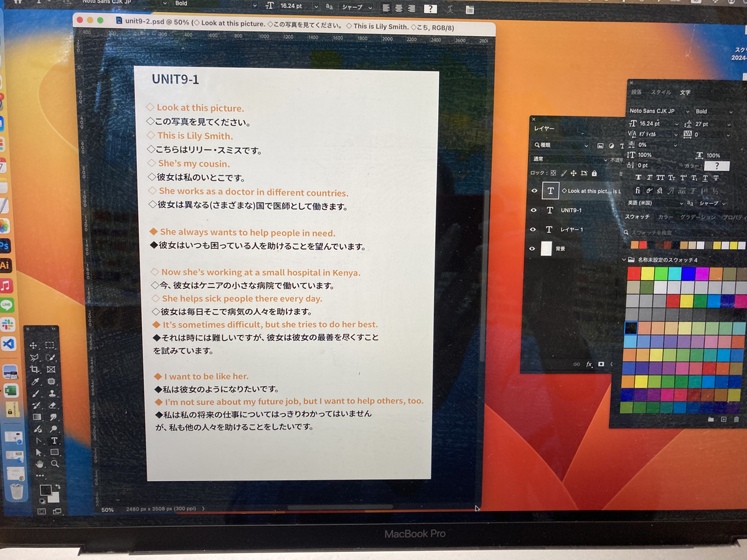Hide the Look at this picture text layer
747x560 pixels.
pos(534,190)
